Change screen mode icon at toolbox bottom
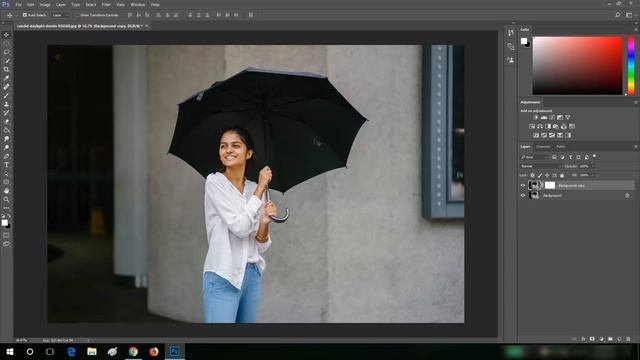 (x=6, y=244)
